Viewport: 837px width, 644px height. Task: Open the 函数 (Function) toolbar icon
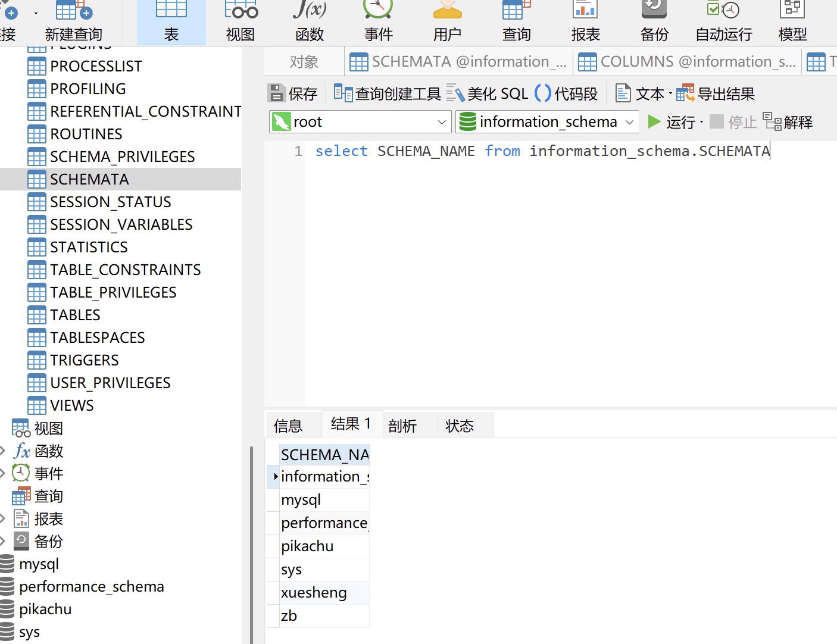point(310,21)
